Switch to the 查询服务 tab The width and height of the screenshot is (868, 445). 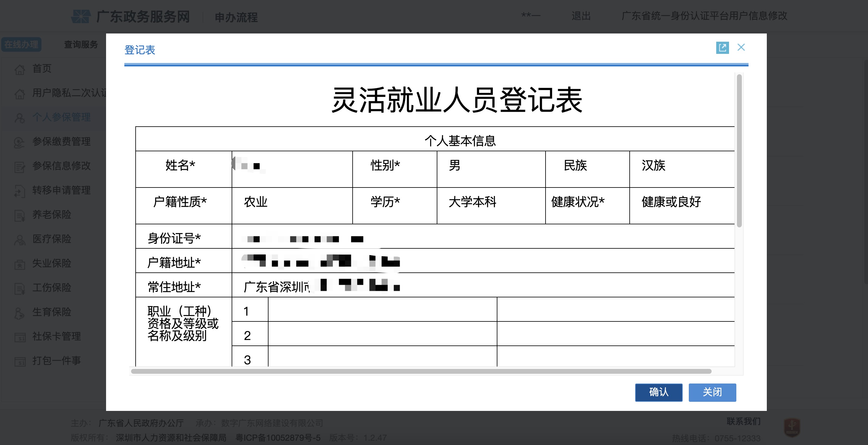click(80, 44)
